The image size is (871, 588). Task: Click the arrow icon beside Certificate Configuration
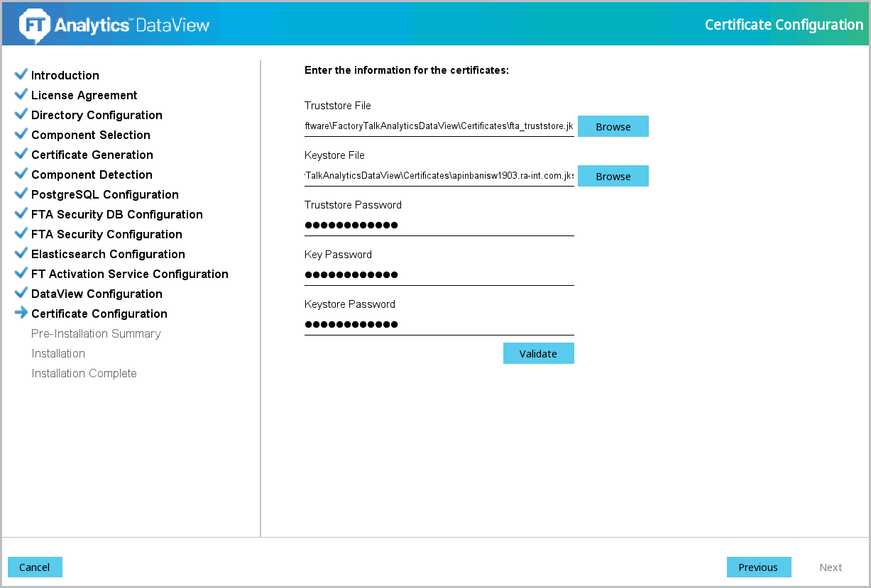21,313
